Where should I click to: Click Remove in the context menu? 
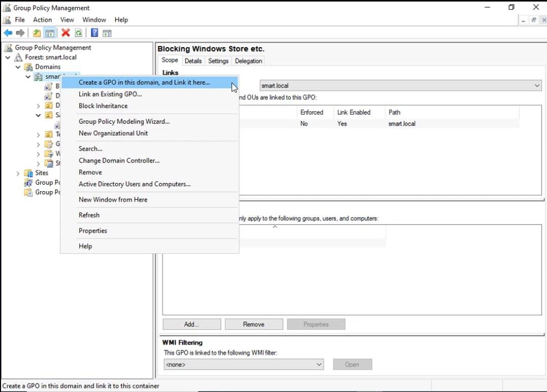pyautogui.click(x=150, y=172)
